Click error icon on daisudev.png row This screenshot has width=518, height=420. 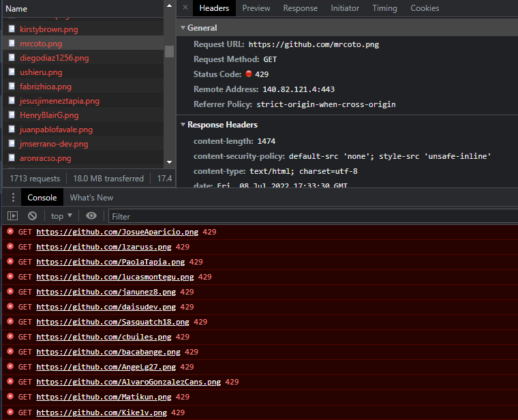[x=10, y=306]
